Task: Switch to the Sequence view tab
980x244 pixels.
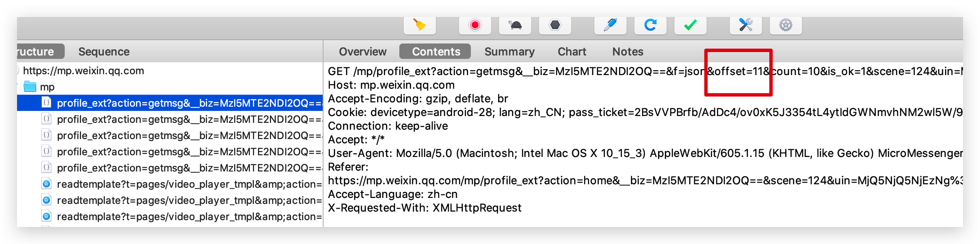Action: (x=104, y=52)
